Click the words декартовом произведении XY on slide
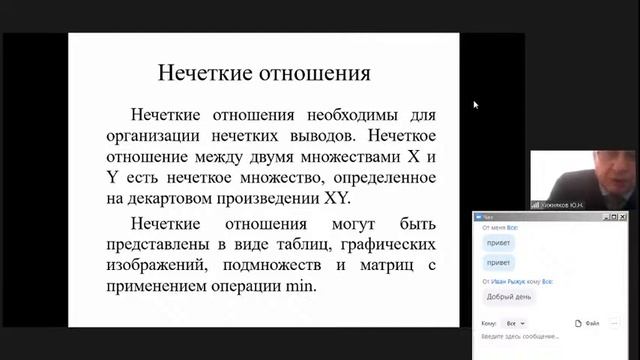 pos(239,198)
